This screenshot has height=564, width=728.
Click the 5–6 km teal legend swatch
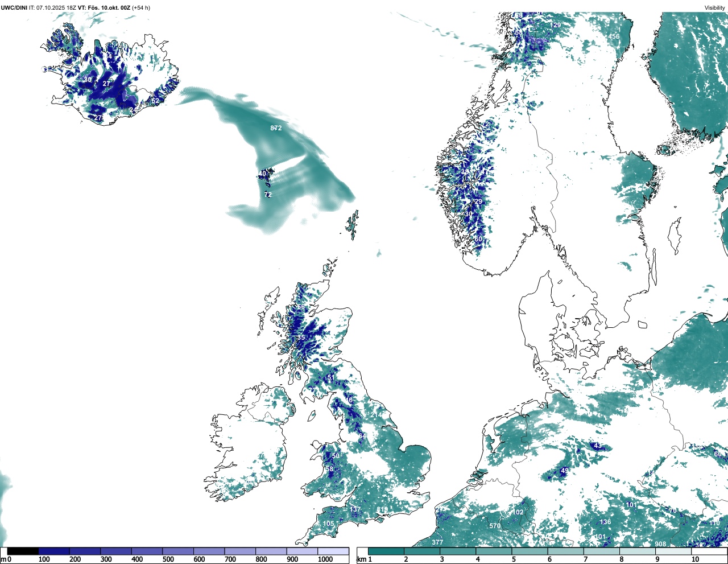click(x=530, y=551)
